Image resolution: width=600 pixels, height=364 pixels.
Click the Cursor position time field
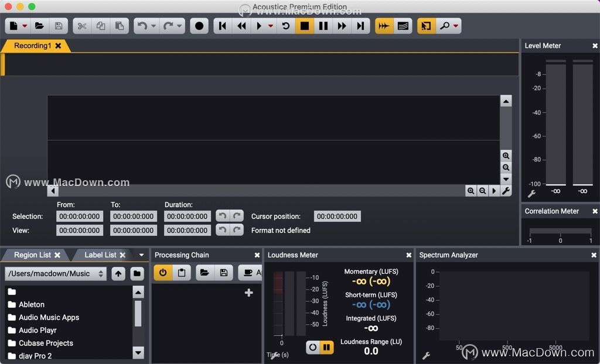[x=337, y=217]
